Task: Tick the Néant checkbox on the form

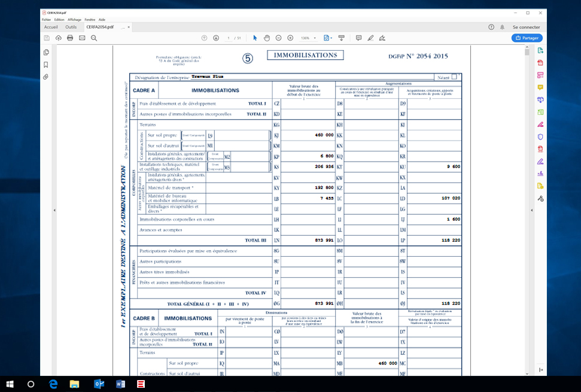Action: pos(455,77)
